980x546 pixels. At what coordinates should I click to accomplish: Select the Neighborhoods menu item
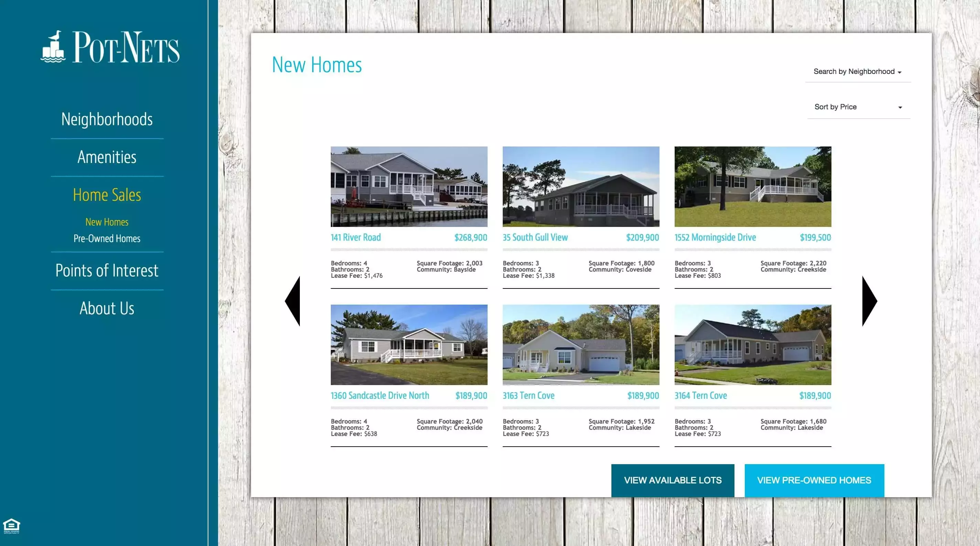(107, 118)
